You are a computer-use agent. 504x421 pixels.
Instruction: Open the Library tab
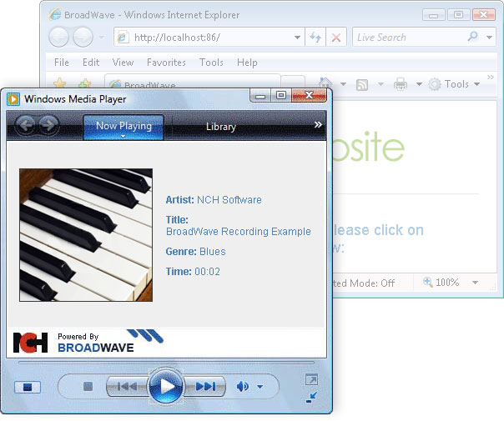point(221,127)
